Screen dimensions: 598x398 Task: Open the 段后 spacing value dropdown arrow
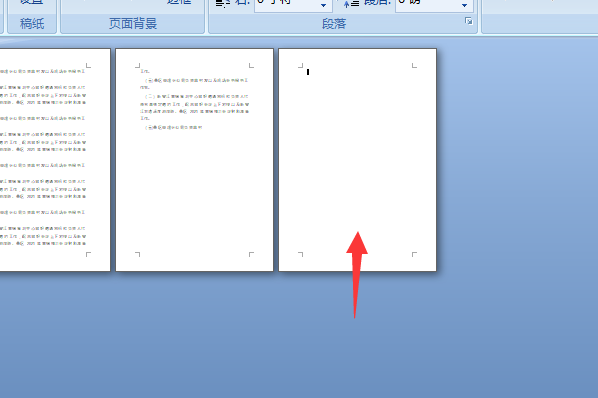tap(464, 5)
